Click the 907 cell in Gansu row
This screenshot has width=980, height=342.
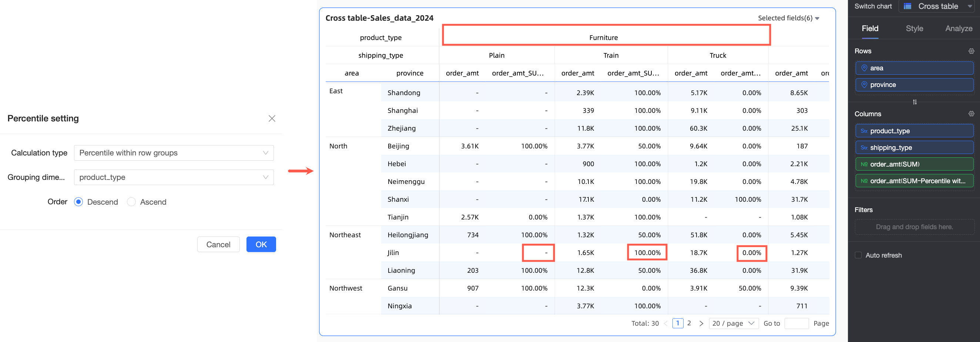(x=473, y=288)
